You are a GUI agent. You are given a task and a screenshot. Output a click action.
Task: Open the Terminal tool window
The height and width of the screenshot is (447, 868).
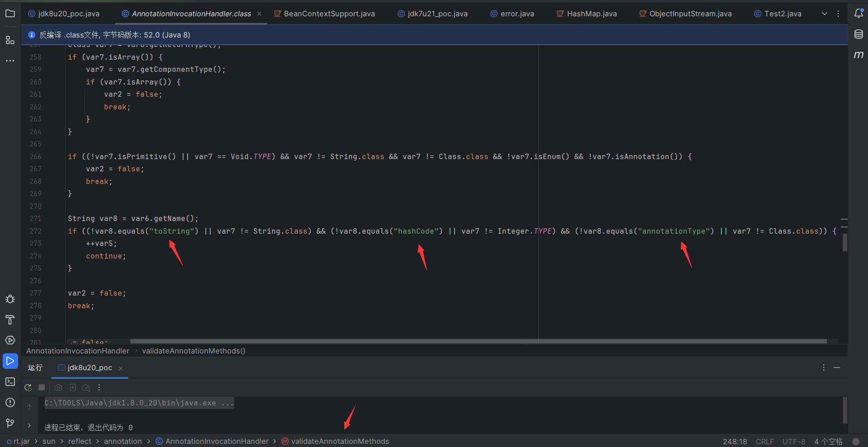[10, 382]
